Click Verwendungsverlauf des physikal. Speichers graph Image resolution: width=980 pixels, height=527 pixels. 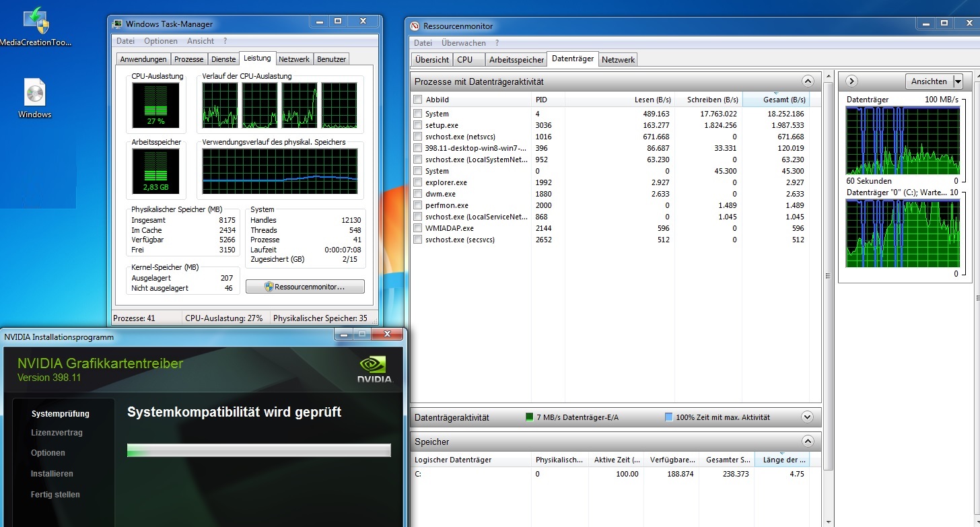coord(280,171)
